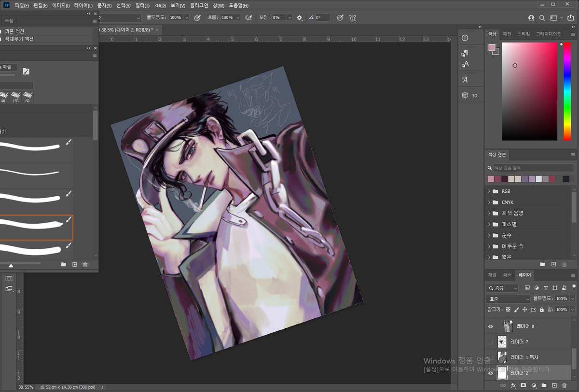Create new layer with plus icon

pyautogui.click(x=554, y=386)
